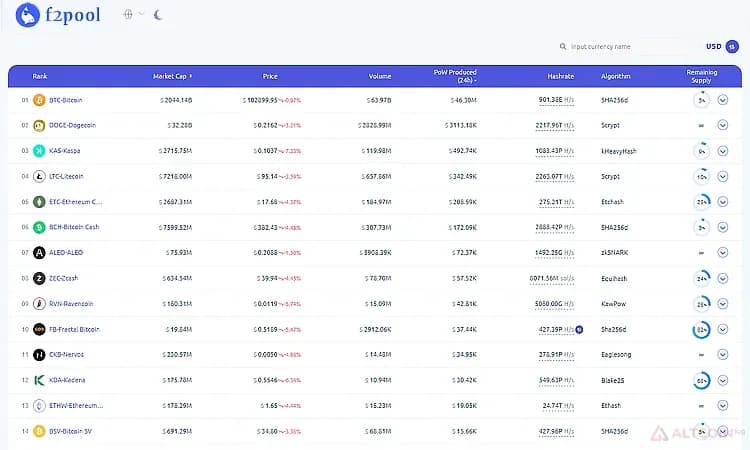This screenshot has height=450, width=750.
Task: Click kHeavyHash algorithm label
Action: coord(618,151)
